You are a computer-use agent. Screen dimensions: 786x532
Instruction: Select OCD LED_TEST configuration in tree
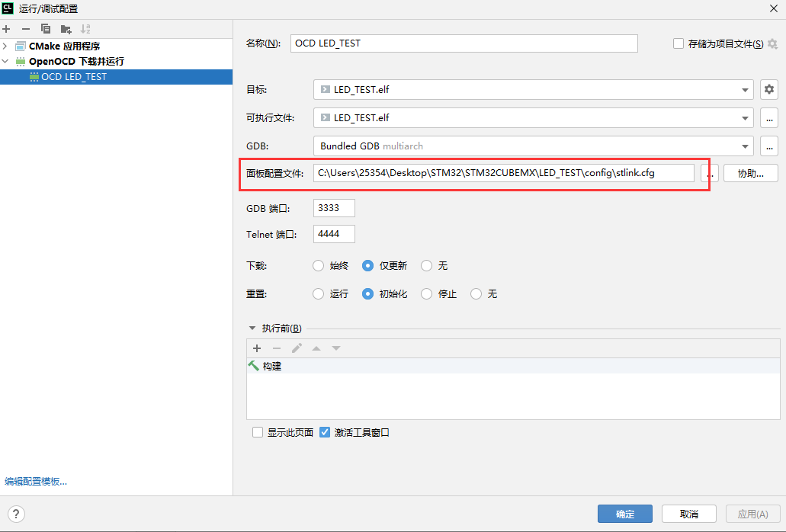pyautogui.click(x=73, y=77)
